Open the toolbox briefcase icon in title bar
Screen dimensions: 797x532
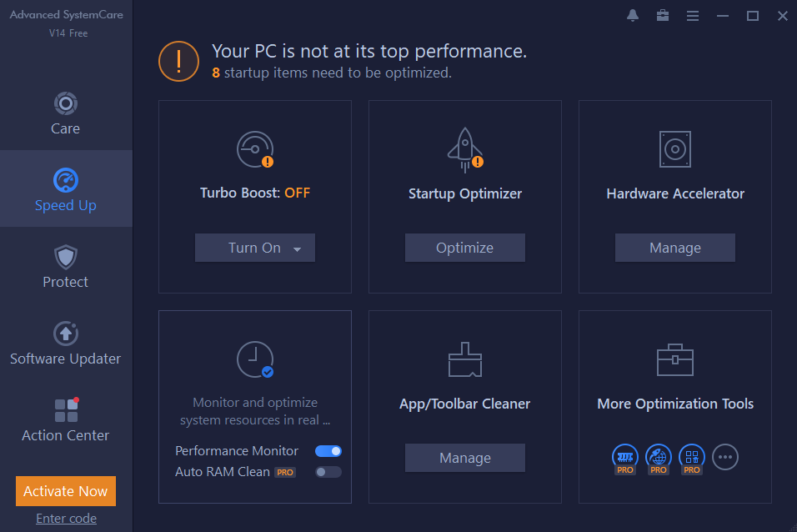663,16
